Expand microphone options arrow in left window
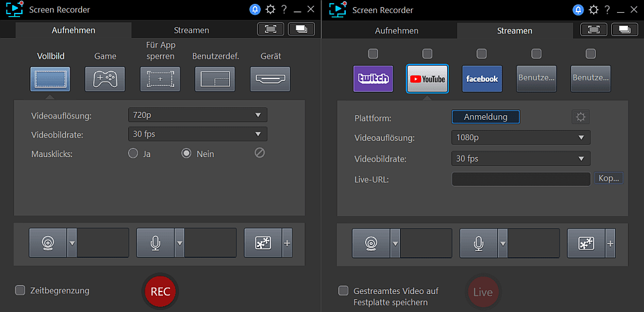644x312 pixels. pyautogui.click(x=180, y=243)
